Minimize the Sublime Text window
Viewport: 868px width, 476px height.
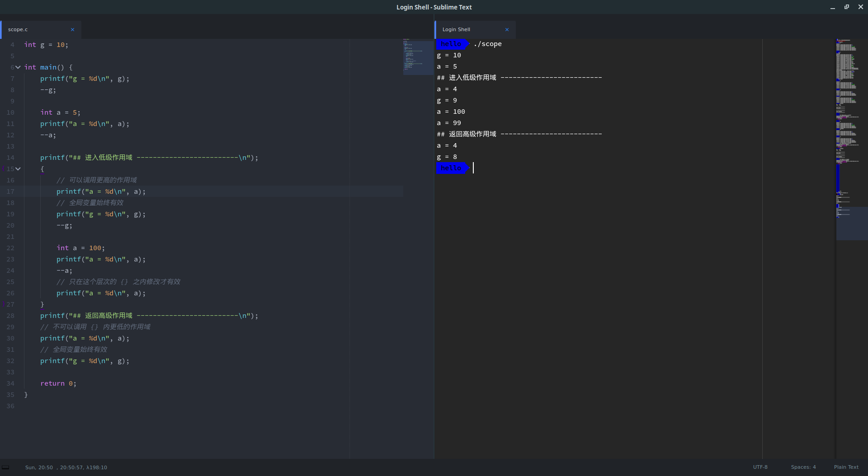point(832,7)
